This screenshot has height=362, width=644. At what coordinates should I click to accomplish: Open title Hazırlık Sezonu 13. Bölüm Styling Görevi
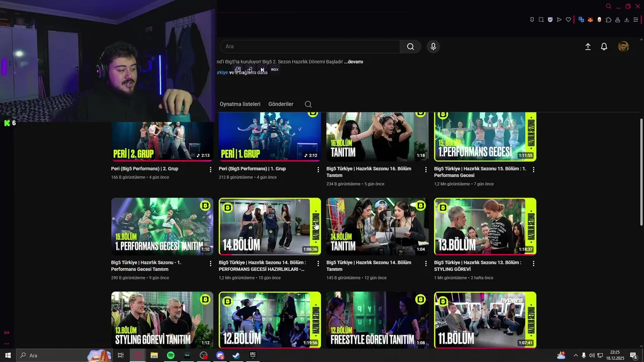click(477, 265)
